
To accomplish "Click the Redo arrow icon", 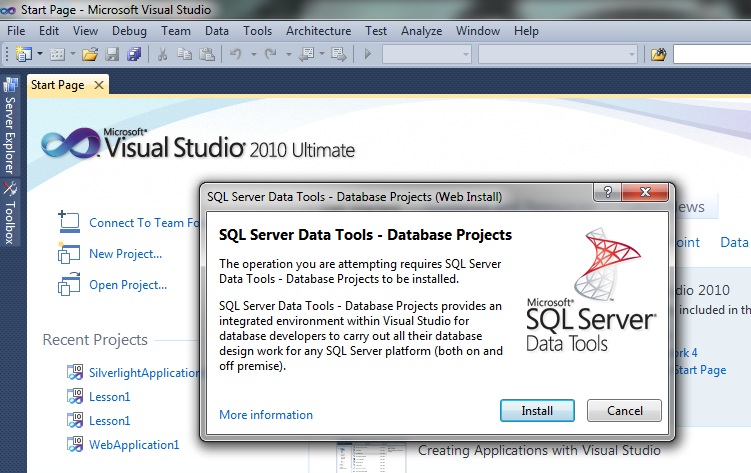I will click(271, 54).
